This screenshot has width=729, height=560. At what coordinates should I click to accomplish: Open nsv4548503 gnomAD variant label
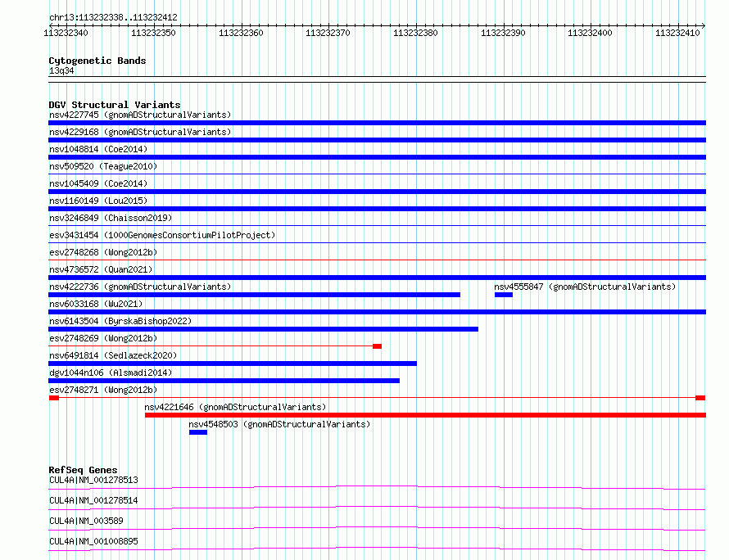pos(279,424)
